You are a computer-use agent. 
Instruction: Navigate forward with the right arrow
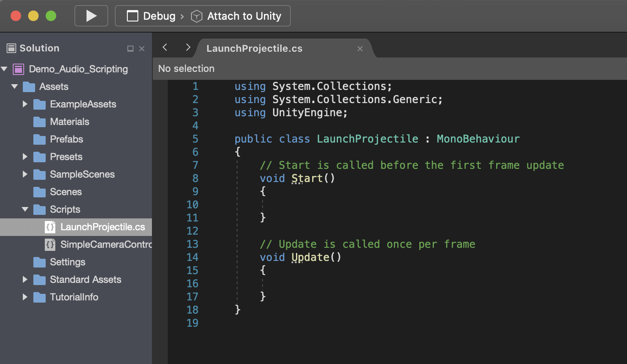tap(188, 47)
